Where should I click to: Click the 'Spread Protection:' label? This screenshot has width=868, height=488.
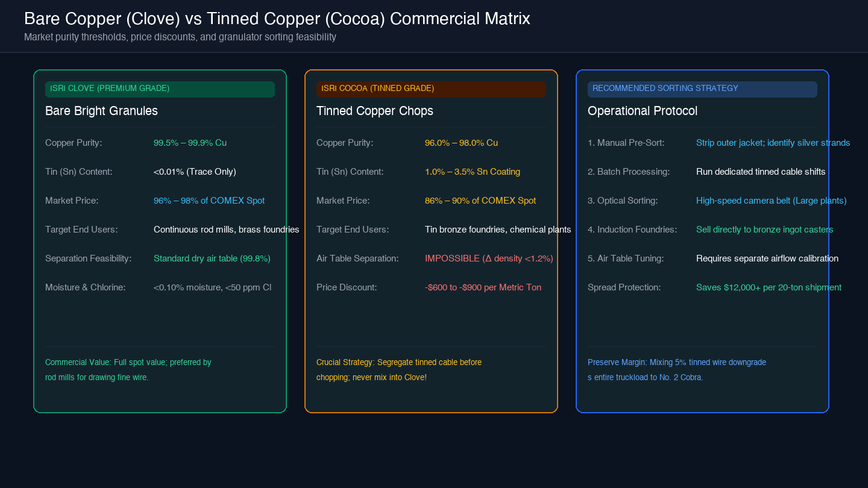tap(624, 287)
